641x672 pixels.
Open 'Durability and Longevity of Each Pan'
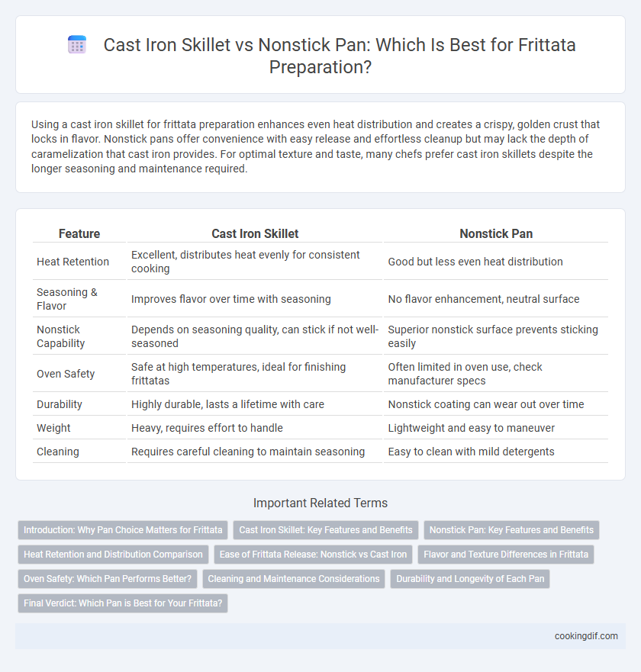[x=470, y=579]
